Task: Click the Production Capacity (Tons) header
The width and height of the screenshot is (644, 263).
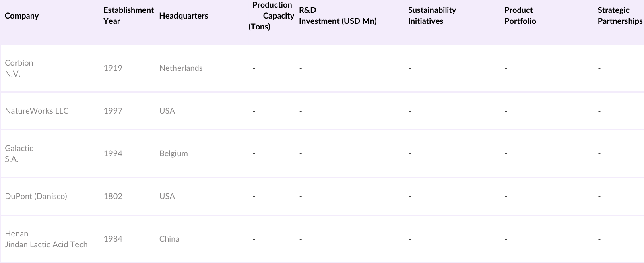Action: [271, 16]
